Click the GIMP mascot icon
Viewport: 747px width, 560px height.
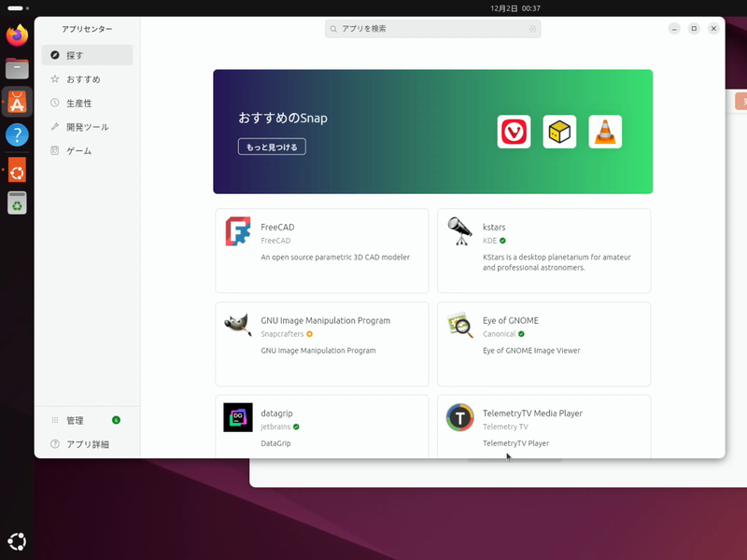[238, 324]
